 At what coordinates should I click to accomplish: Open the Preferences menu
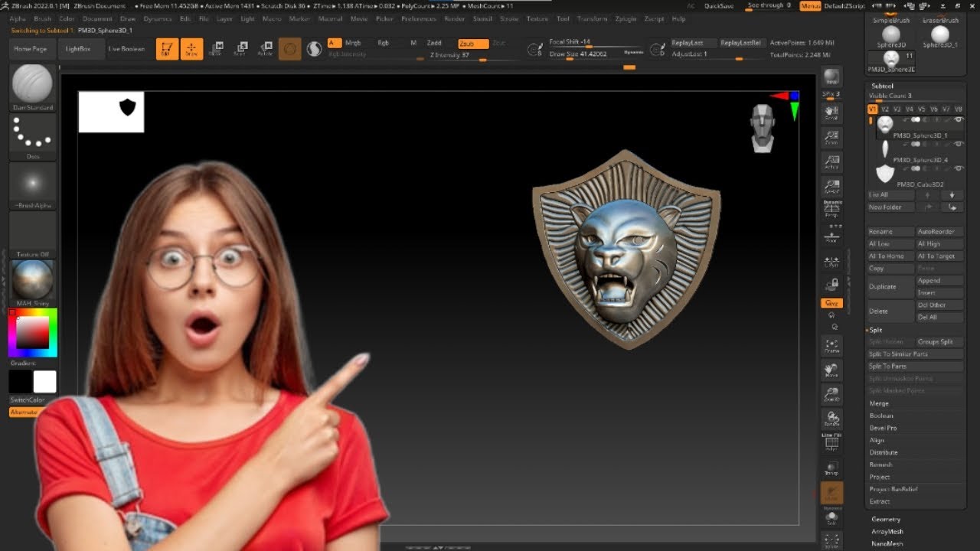pos(419,18)
